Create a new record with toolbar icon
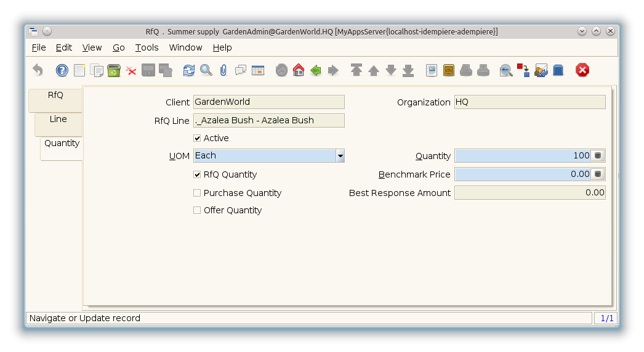Viewport: 644px width, 352px height. coord(79,70)
